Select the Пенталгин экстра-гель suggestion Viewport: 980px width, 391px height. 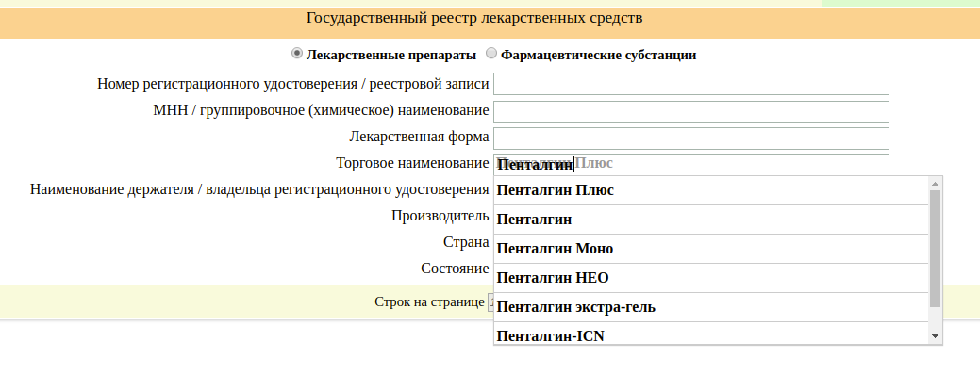pyautogui.click(x=710, y=307)
